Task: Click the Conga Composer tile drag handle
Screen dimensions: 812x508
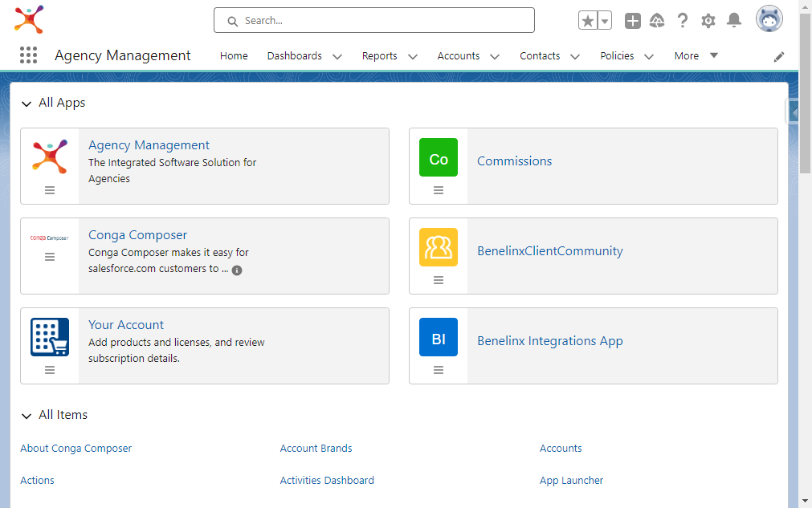Action: 50,257
